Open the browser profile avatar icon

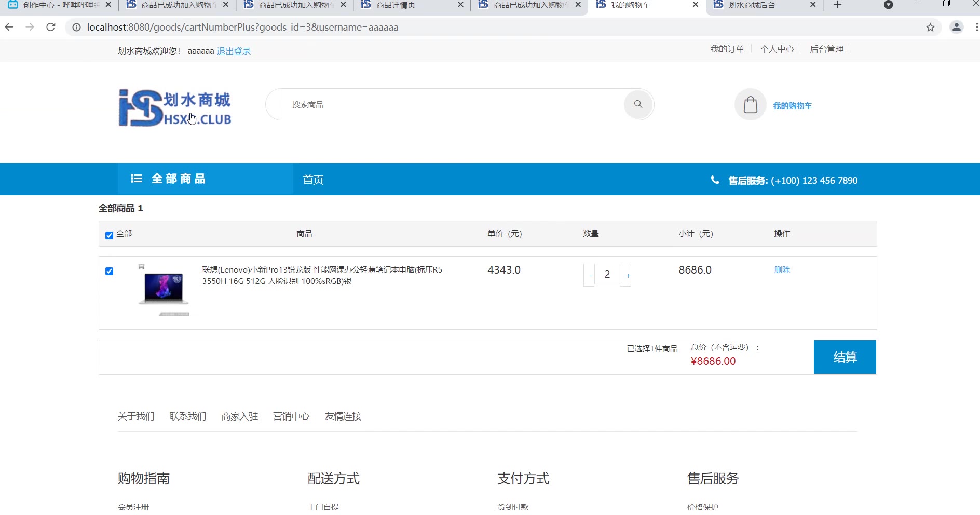point(956,27)
